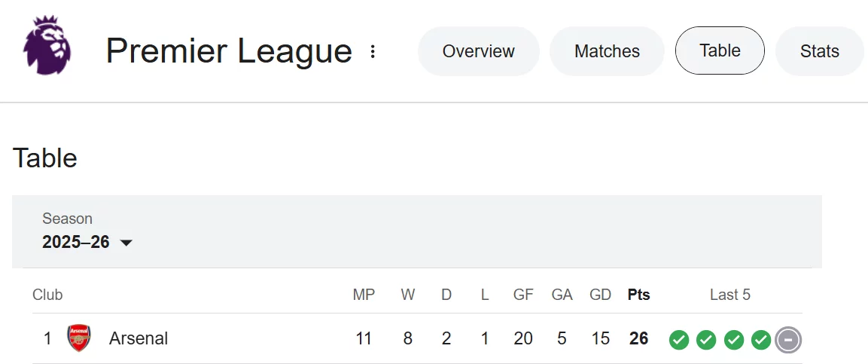Image resolution: width=868 pixels, height=364 pixels.
Task: Open the Arsenal team link
Action: [x=139, y=338]
